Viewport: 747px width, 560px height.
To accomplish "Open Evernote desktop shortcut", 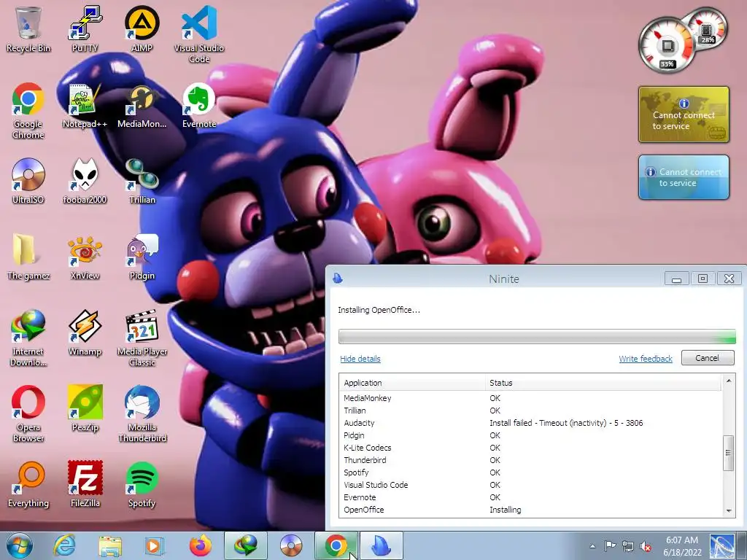I will tap(199, 106).
